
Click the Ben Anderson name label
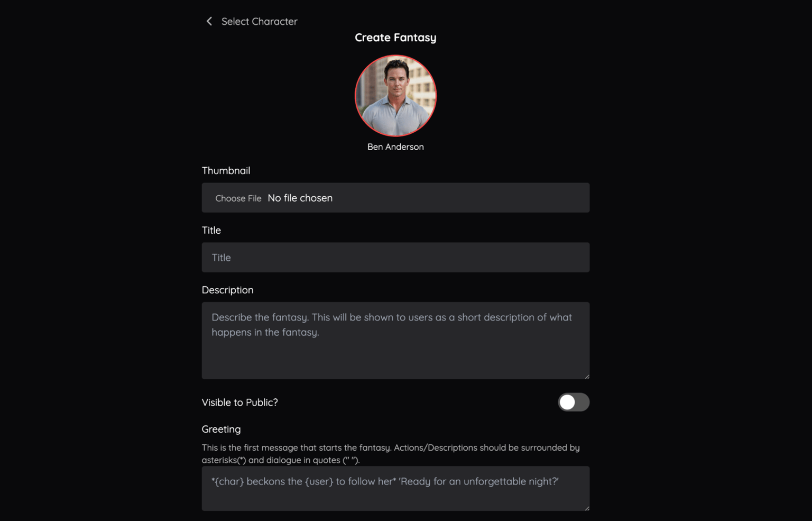395,147
